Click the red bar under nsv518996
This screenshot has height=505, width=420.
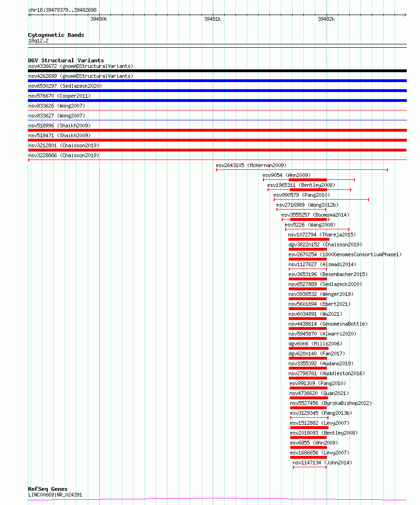(218, 130)
